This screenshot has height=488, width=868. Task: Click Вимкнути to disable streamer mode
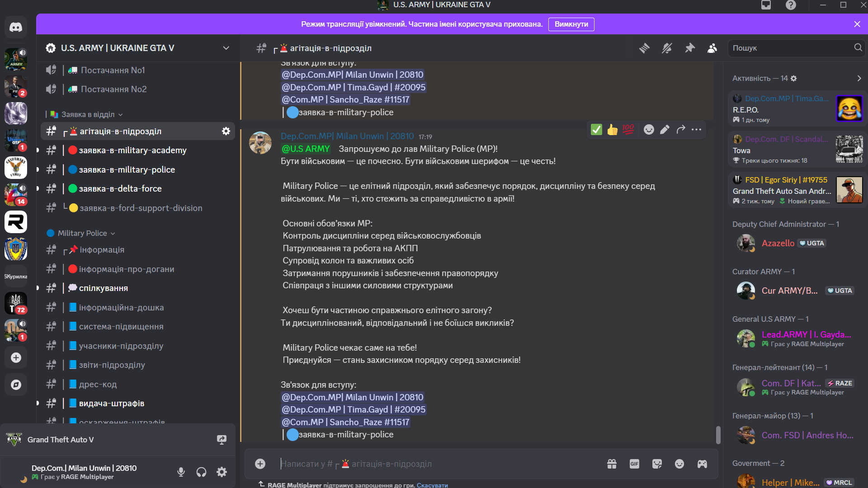571,24
